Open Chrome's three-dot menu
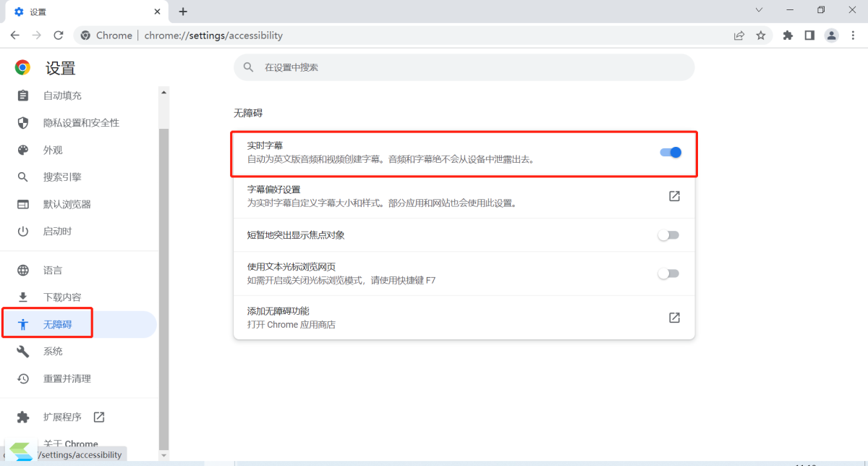Screen dimensions: 868x466 [853, 35]
